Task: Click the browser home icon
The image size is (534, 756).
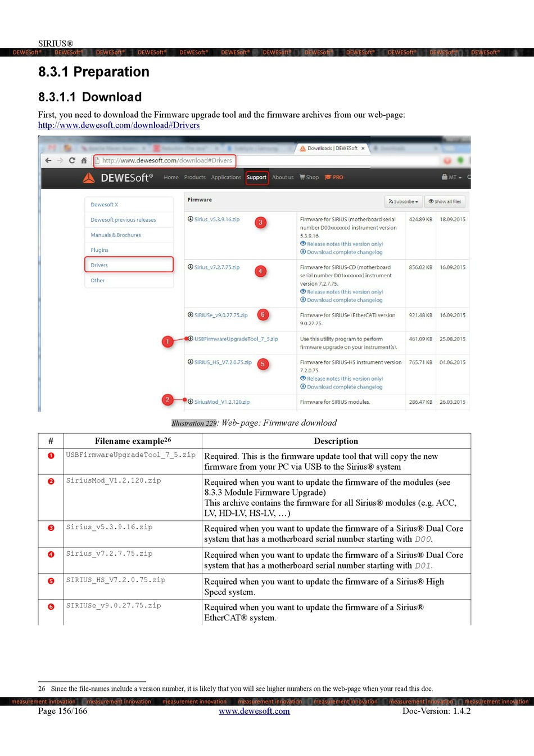Action: (x=84, y=161)
